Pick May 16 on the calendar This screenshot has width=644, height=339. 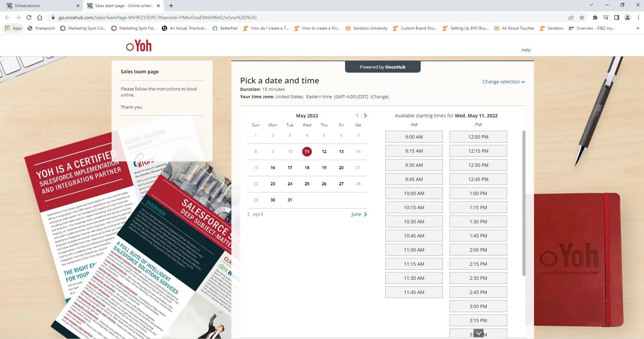click(x=273, y=168)
